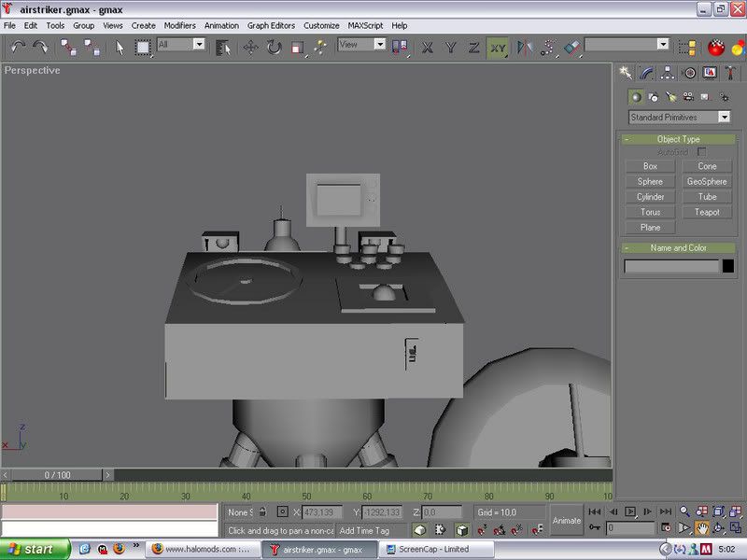The height and width of the screenshot is (560, 747).
Task: Open the Customize menu
Action: click(321, 26)
